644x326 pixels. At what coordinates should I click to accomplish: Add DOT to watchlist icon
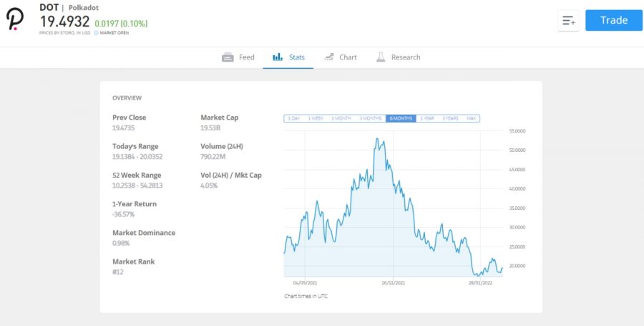tap(568, 21)
